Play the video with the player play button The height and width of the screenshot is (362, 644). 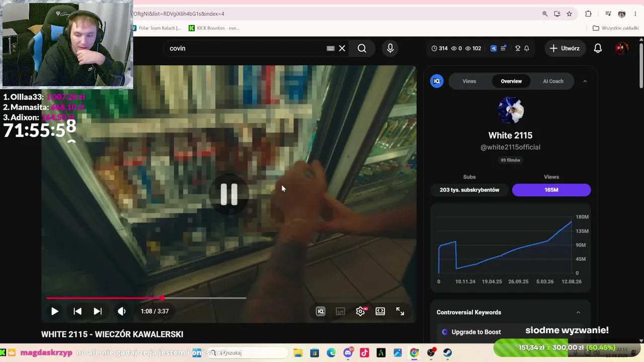pos(54,311)
